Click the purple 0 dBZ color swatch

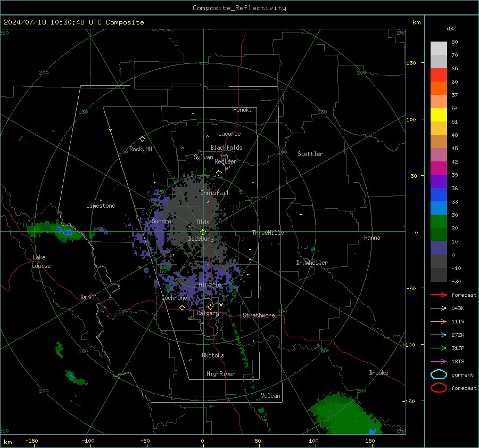(439, 248)
